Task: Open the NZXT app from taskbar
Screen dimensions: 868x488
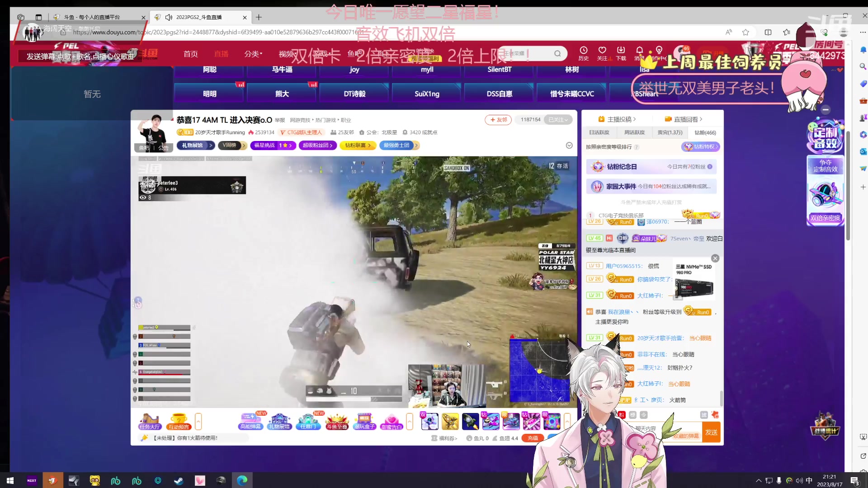Action: click(x=32, y=480)
